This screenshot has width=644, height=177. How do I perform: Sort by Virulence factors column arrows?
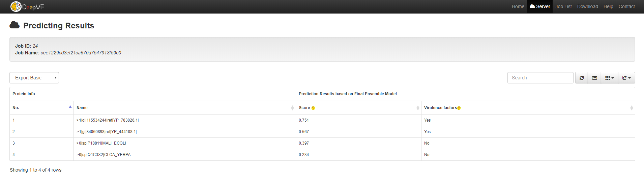click(631, 108)
